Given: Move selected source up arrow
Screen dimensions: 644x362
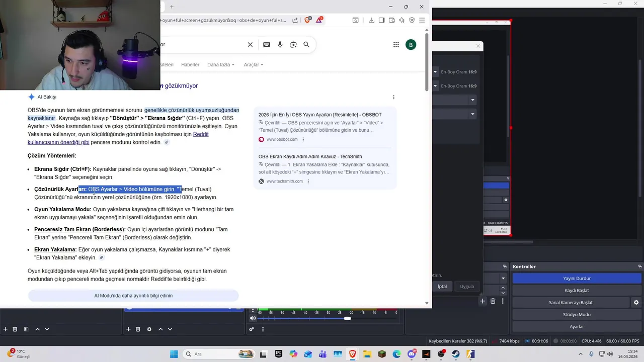Looking at the screenshot, I should (x=160, y=329).
